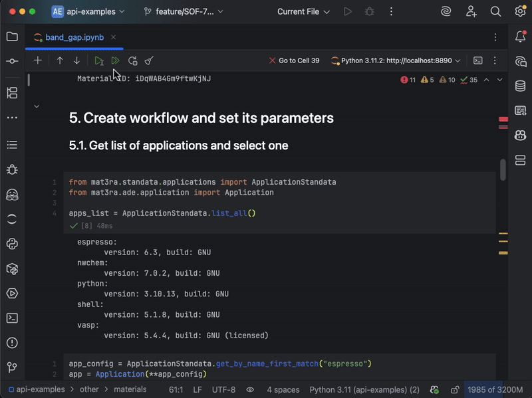Image resolution: width=532 pixels, height=398 pixels.
Task: Open the Git tool window
Action: [x=12, y=366]
